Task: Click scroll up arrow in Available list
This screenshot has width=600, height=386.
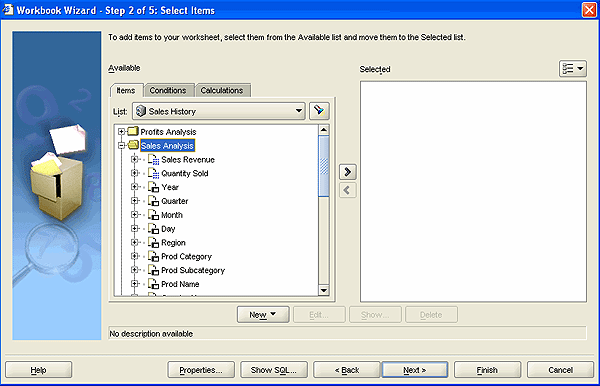Action: tap(324, 130)
